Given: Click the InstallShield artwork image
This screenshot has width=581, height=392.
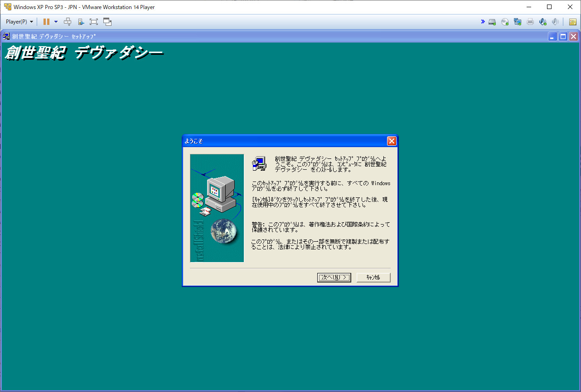Looking at the screenshot, I should tap(217, 208).
